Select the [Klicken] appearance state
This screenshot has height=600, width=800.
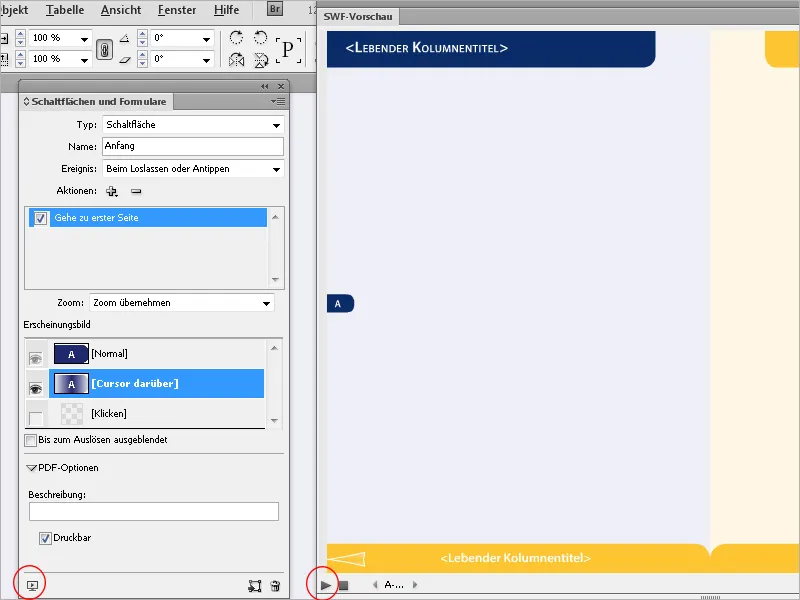tap(157, 413)
